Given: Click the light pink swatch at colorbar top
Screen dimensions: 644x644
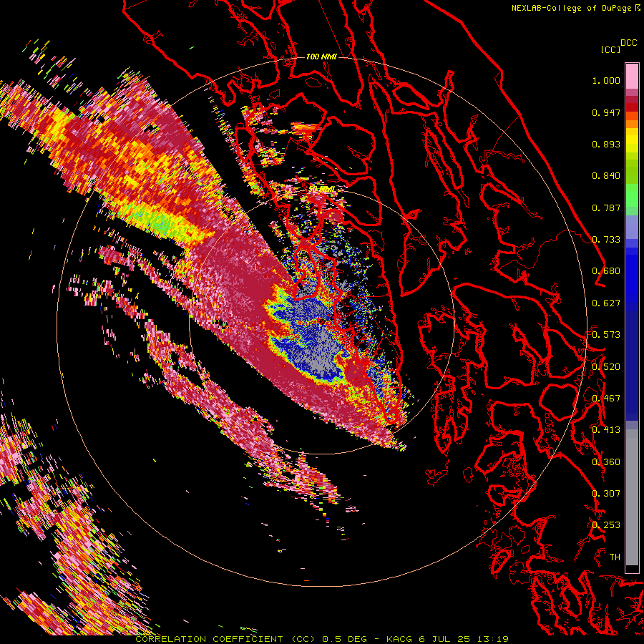Looking at the screenshot, I should [632, 76].
